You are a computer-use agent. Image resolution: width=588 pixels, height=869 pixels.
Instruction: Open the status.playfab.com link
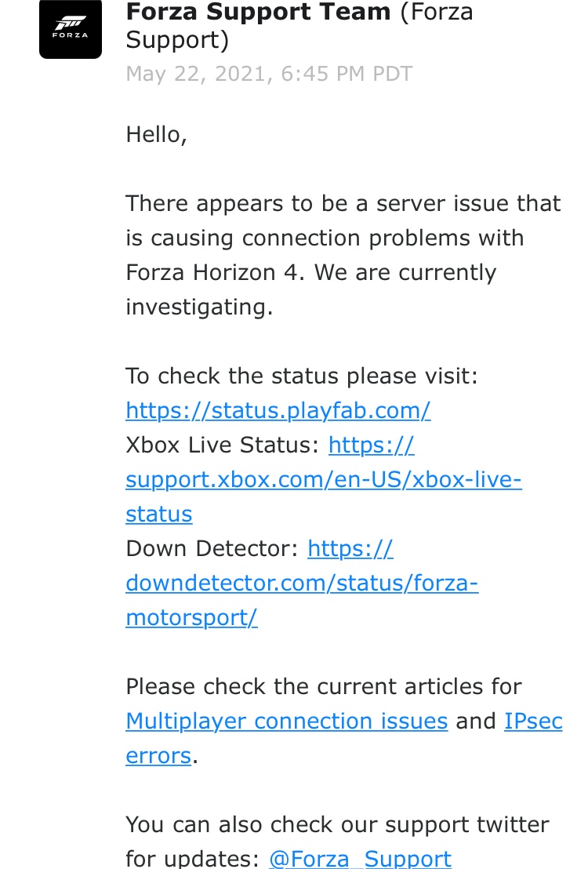coord(278,411)
